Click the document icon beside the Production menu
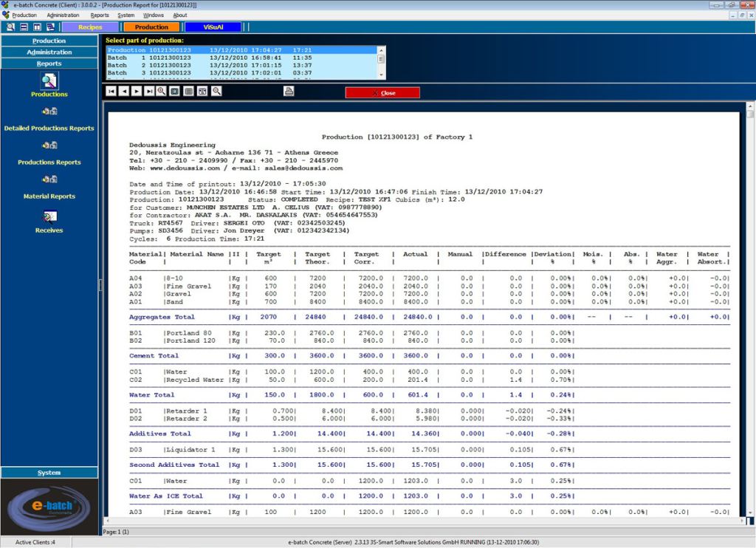This screenshot has height=548, width=756. [5, 15]
